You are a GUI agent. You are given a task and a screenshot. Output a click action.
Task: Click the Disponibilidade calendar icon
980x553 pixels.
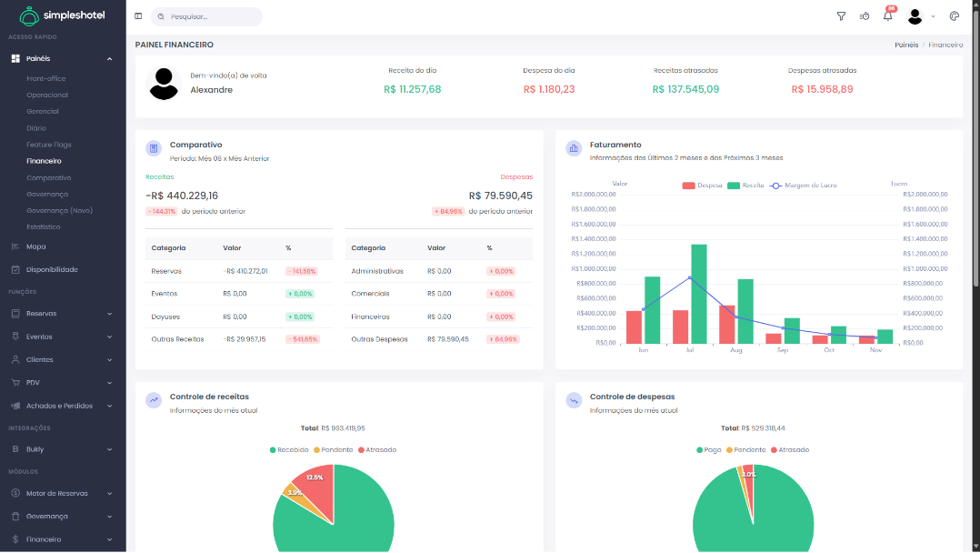(15, 269)
